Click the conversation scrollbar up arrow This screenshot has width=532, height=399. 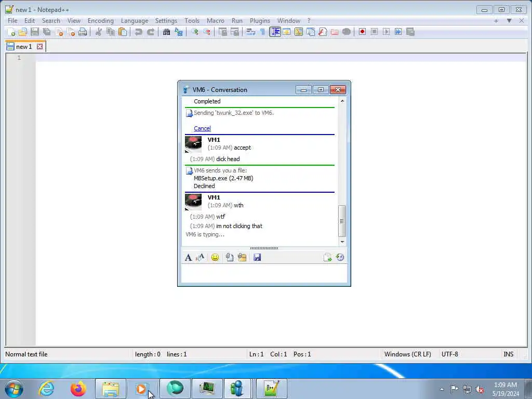click(342, 101)
